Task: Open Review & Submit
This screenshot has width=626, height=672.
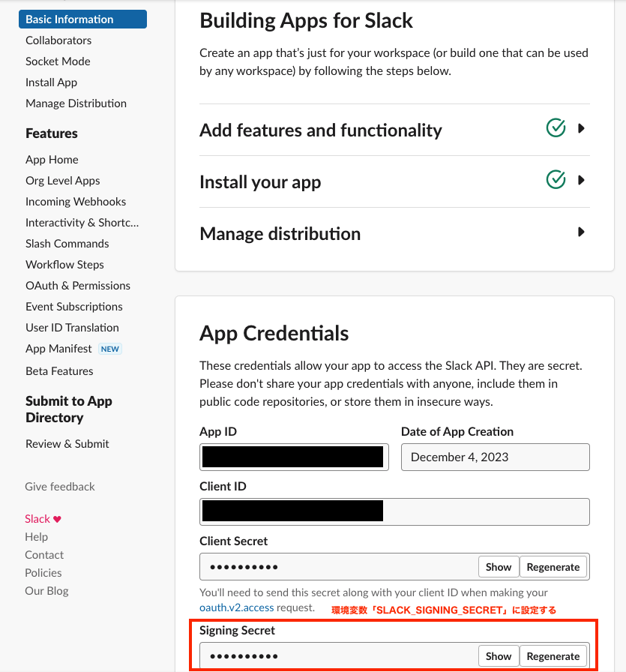Action: (67, 443)
